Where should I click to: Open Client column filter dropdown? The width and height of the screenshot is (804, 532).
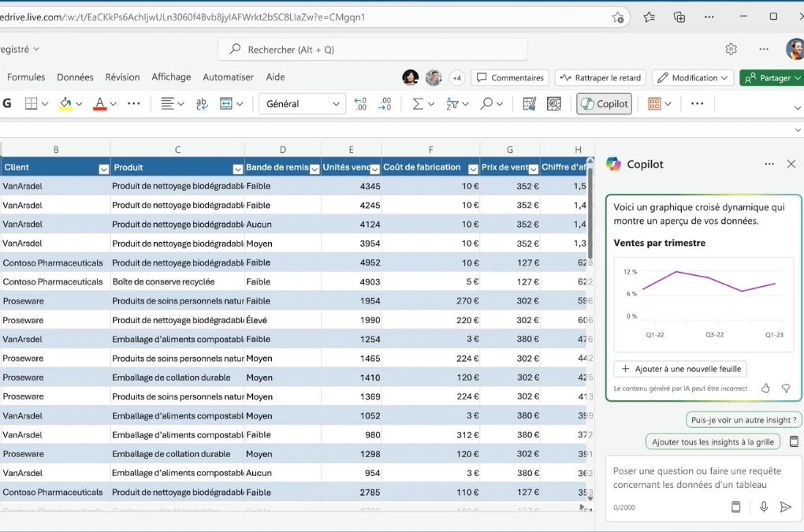pyautogui.click(x=103, y=169)
